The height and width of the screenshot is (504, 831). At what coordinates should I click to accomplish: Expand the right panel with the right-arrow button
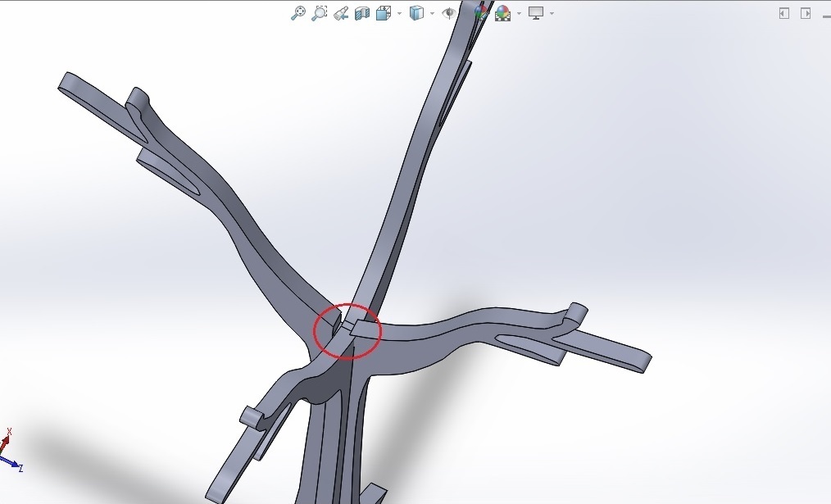[806, 13]
